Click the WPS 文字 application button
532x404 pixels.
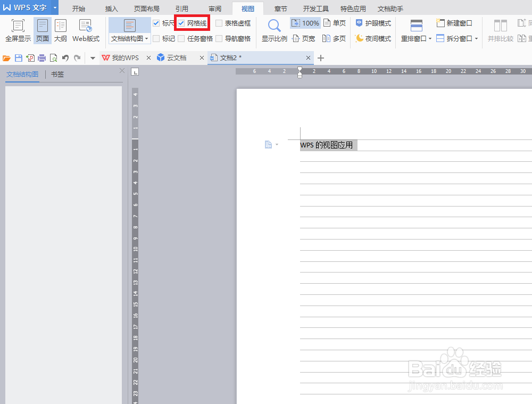pyautogui.click(x=26, y=7)
